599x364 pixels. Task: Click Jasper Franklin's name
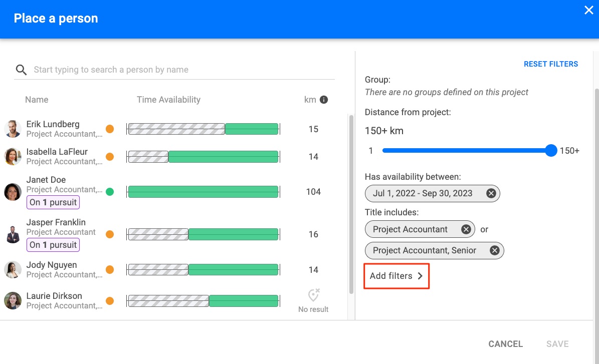tap(56, 222)
